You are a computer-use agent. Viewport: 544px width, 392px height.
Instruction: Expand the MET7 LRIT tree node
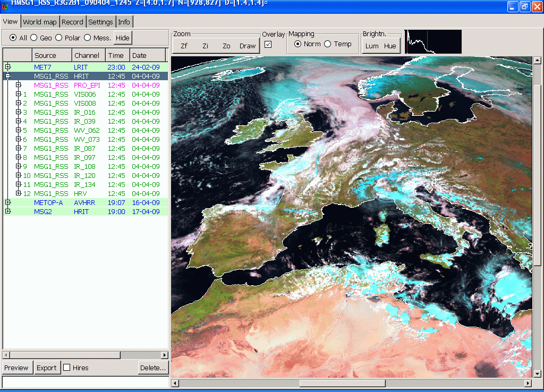pos(8,67)
